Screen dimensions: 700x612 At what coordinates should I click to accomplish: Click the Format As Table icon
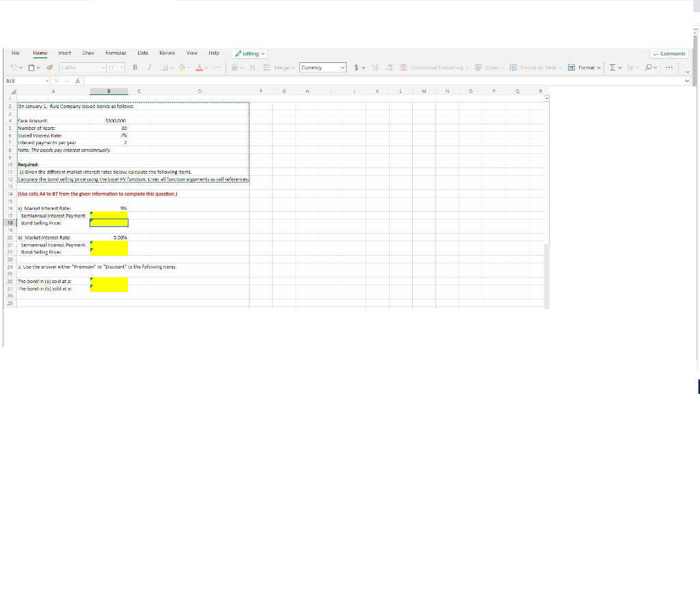point(513,68)
